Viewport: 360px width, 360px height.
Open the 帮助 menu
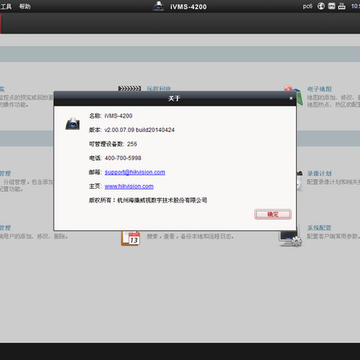click(x=25, y=6)
